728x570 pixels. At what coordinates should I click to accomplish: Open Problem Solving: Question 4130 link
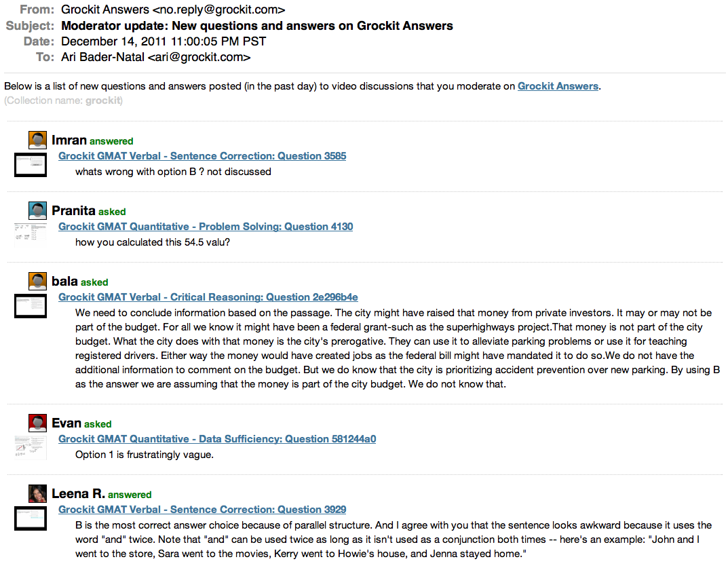click(x=206, y=227)
